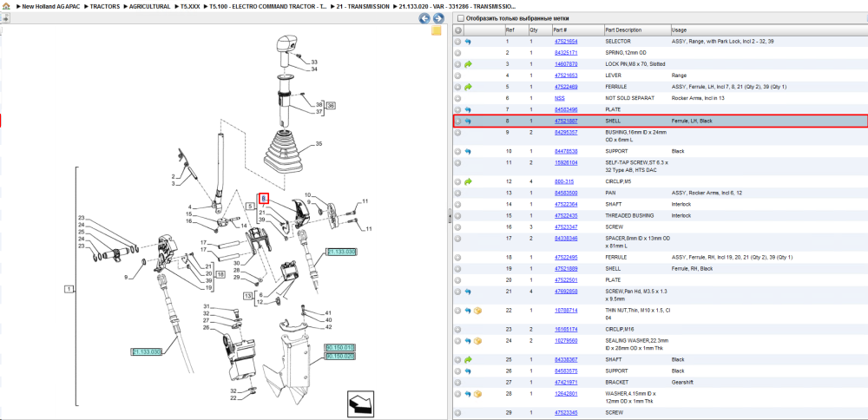Image resolution: width=868 pixels, height=420 pixels.
Task: Click blue arrow on PLATE 84583496 row
Action: [x=468, y=109]
